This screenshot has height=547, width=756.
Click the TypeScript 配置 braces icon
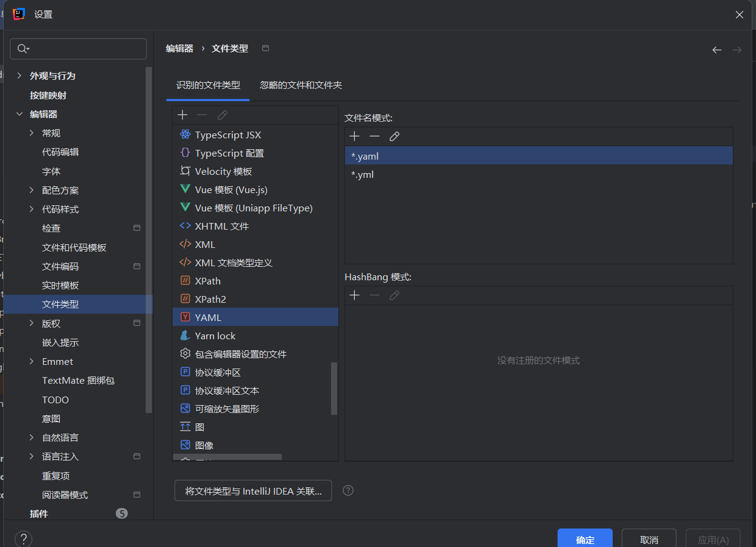185,153
